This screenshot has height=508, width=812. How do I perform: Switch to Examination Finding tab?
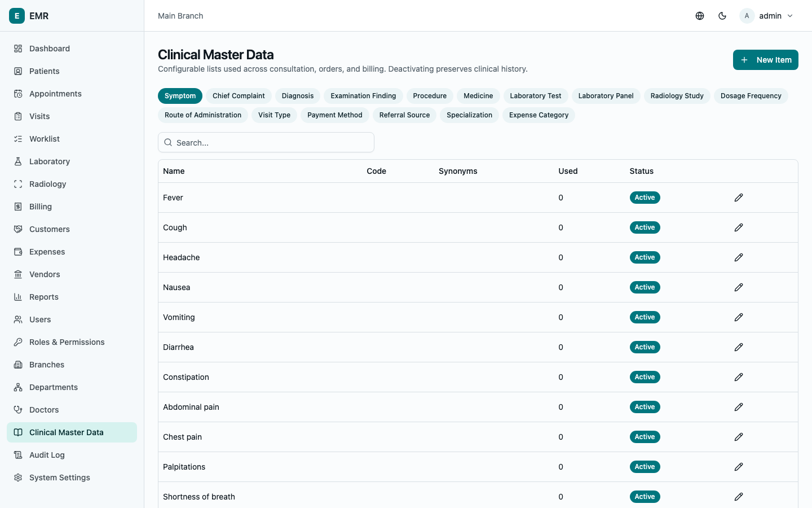click(x=363, y=96)
